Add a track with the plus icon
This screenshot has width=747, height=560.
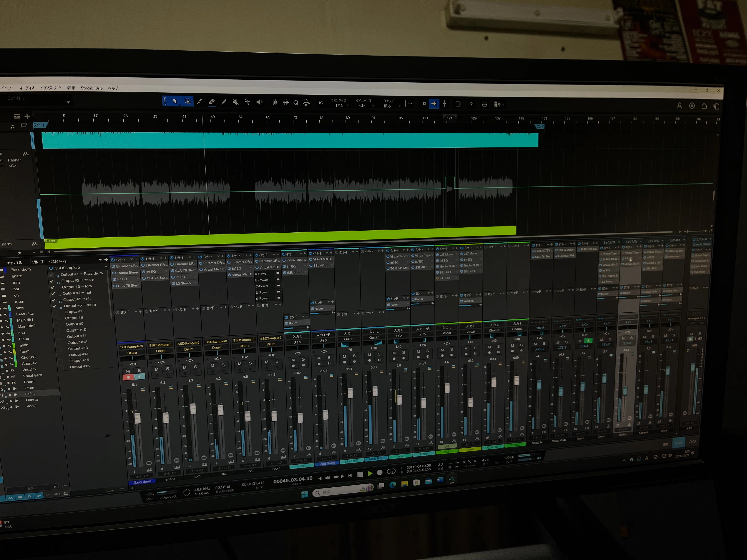[27, 116]
